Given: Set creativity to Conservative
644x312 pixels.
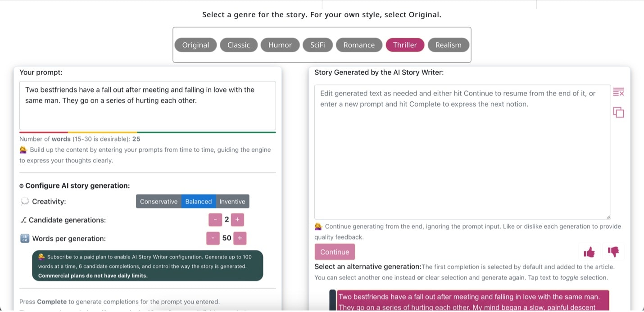Looking at the screenshot, I should (x=159, y=202).
